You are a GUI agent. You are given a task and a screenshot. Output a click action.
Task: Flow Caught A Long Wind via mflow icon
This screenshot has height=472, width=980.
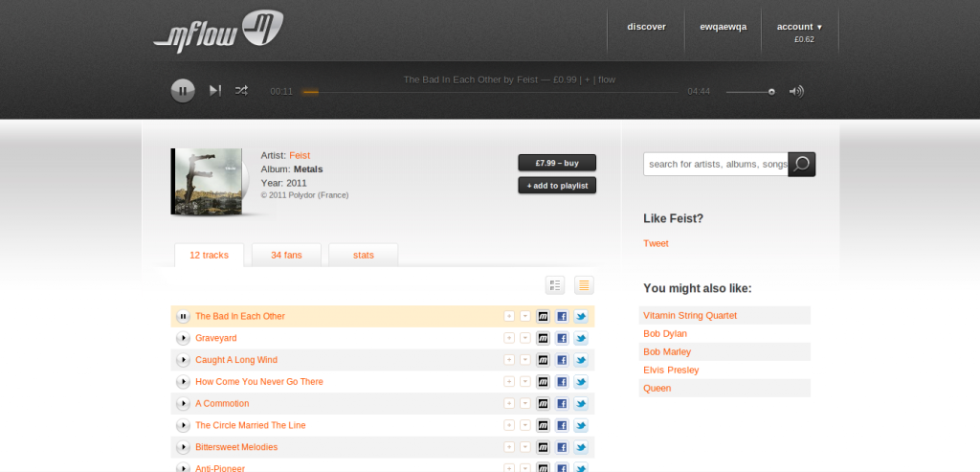544,360
